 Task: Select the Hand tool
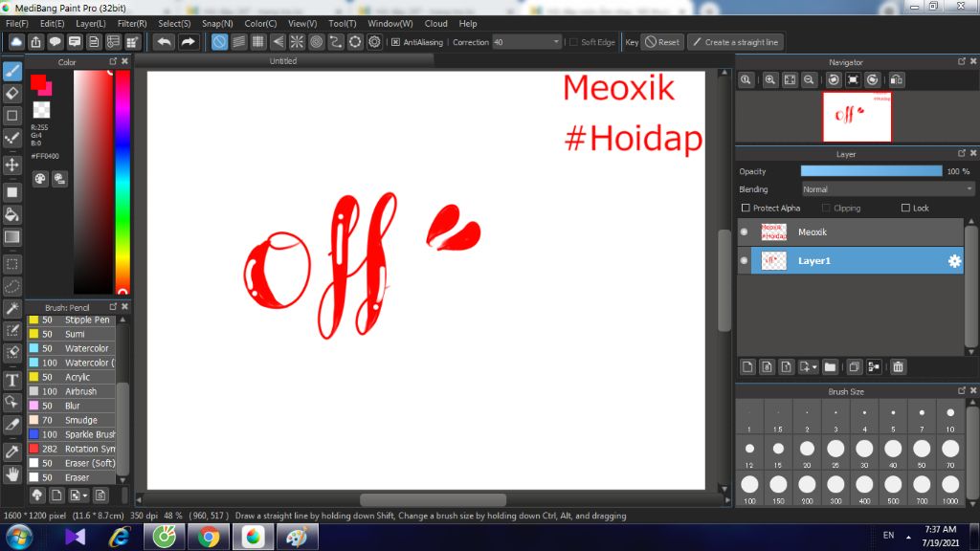[x=11, y=474]
